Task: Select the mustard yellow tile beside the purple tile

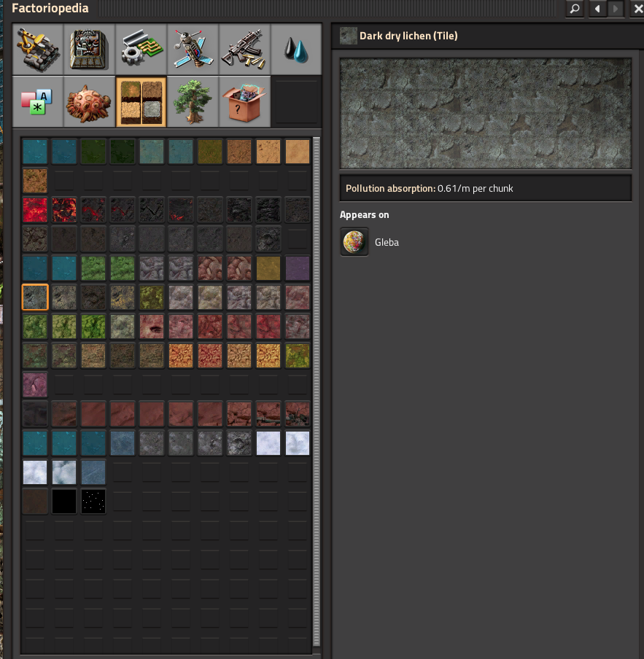Action: pyautogui.click(x=268, y=268)
